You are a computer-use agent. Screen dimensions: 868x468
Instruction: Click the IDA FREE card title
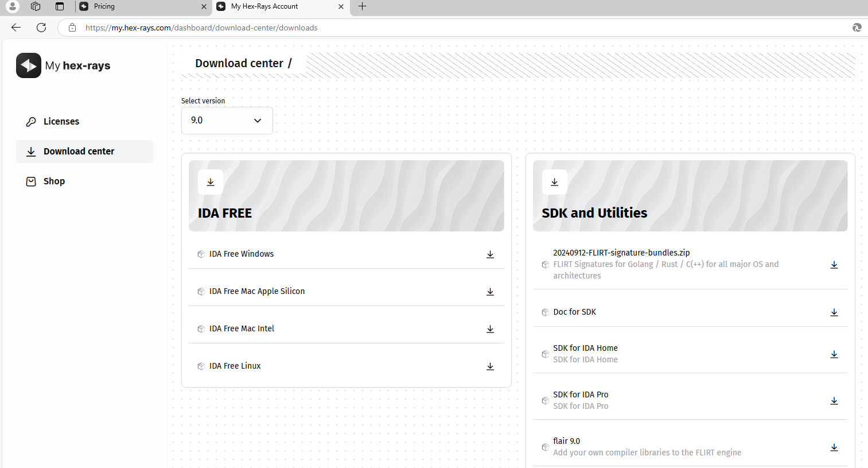[225, 213]
